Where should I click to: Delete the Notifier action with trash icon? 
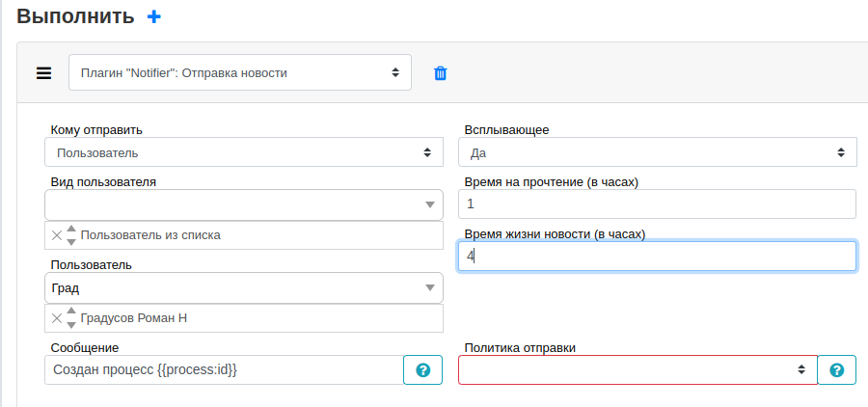(440, 73)
